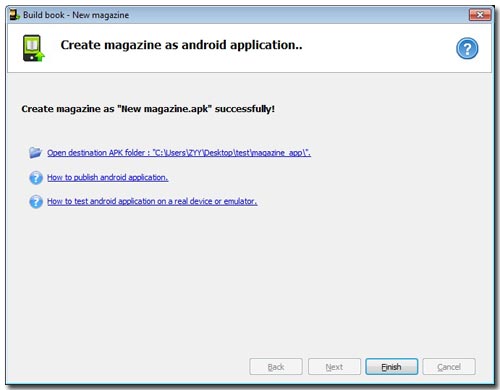The image size is (500, 390).
Task: Click the android phone book icon in header
Action: [33, 48]
